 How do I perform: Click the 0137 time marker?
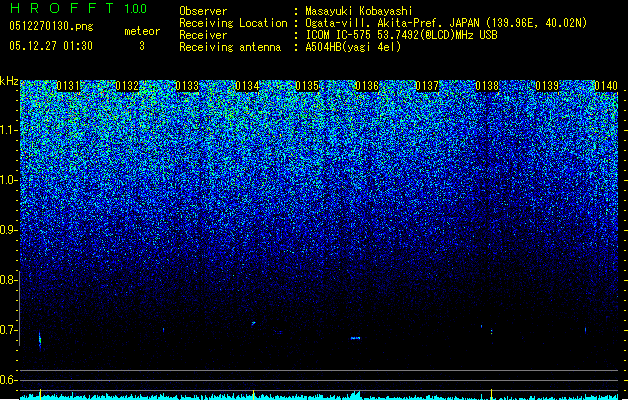(427, 86)
